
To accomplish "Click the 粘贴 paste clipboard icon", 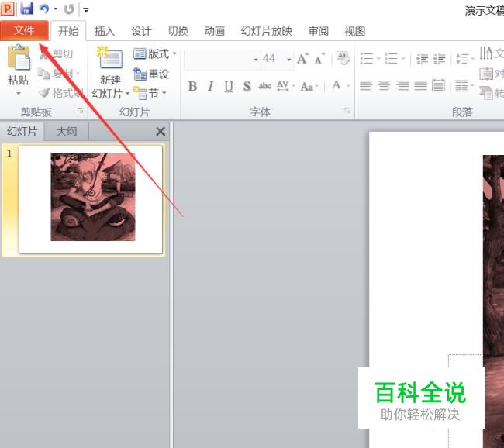I will (19, 58).
